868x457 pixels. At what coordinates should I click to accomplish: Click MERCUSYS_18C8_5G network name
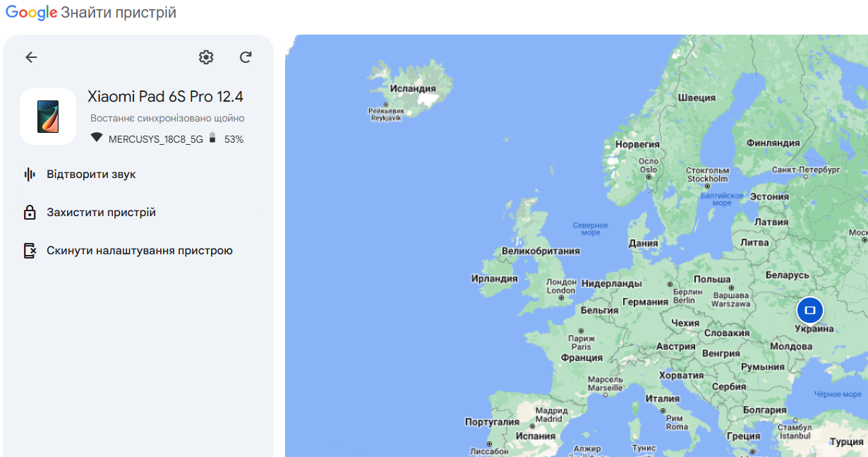(155, 140)
